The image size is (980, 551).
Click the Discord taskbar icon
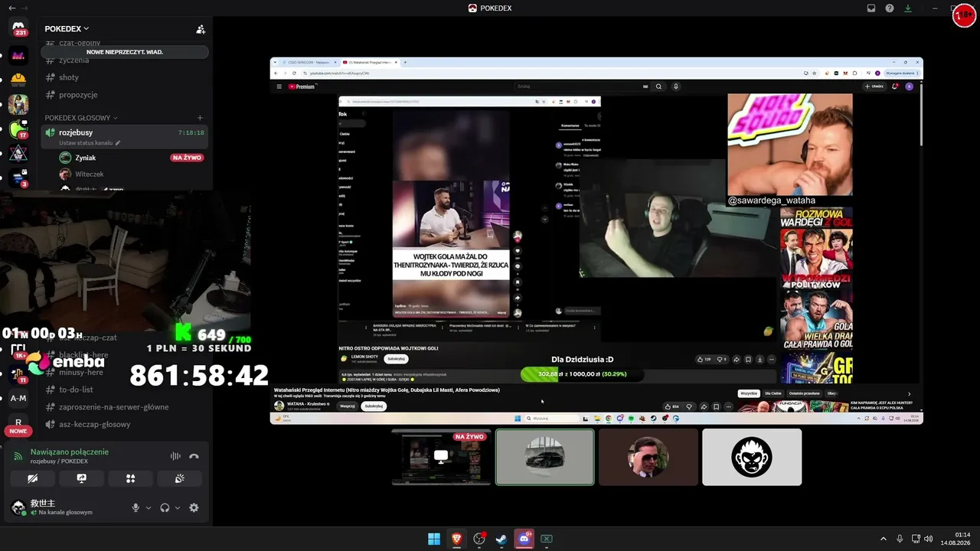(524, 539)
